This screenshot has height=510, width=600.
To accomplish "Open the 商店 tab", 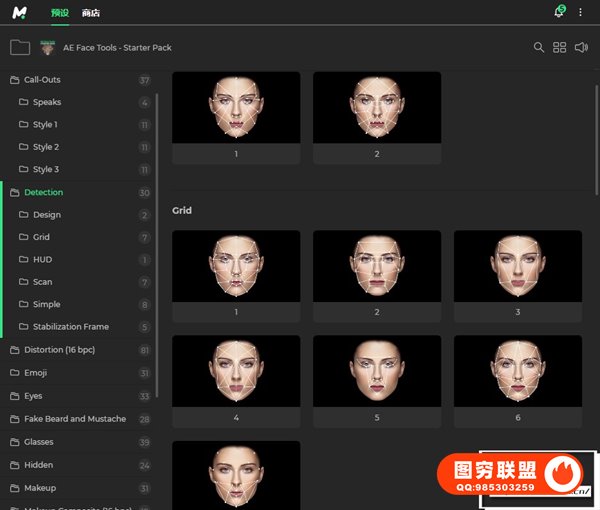I will [x=91, y=13].
